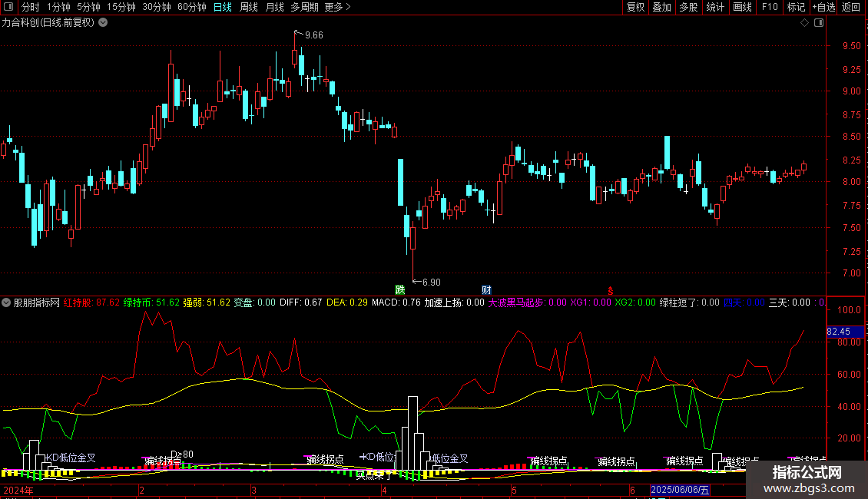Open F10 company information
Screen dimensions: 868x499
pyautogui.click(x=770, y=7)
